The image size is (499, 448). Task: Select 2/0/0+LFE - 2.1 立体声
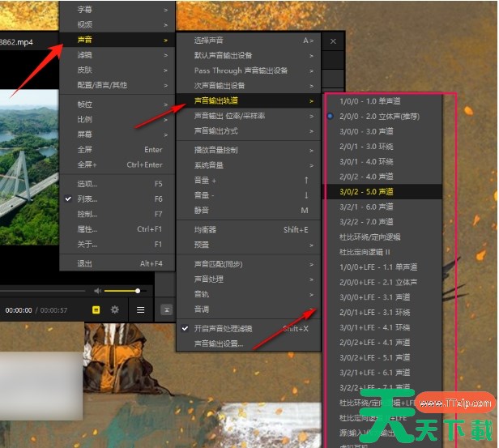coord(383,282)
